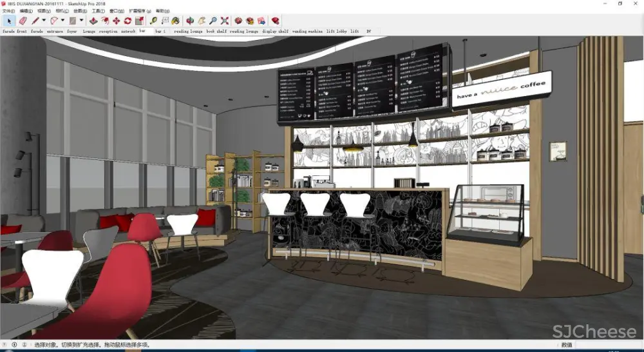The height and width of the screenshot is (352, 644).
Task: Open the 文件 (File) menu
Action: [x=8, y=11]
